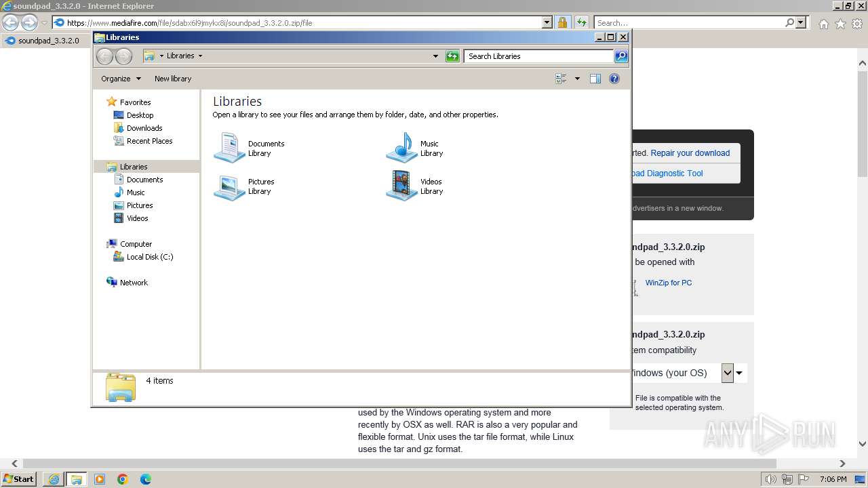Select Desktop under Favorites
Viewport: 868px width, 488px height.
[140, 115]
